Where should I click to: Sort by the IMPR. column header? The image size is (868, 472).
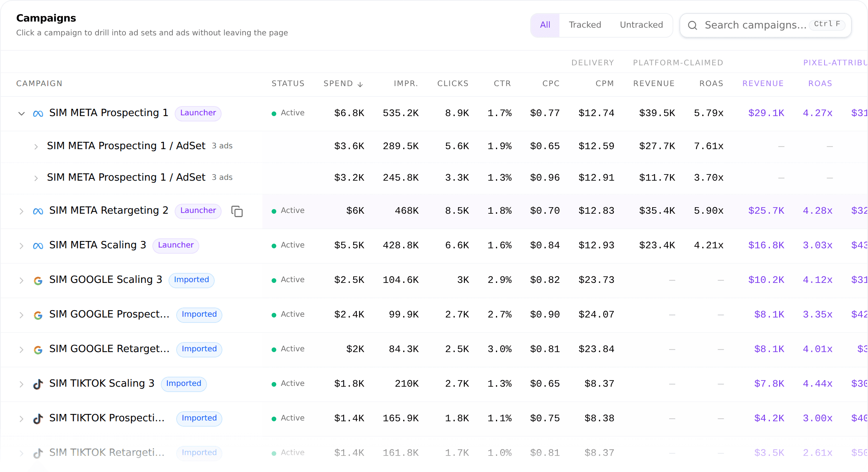[x=406, y=83]
